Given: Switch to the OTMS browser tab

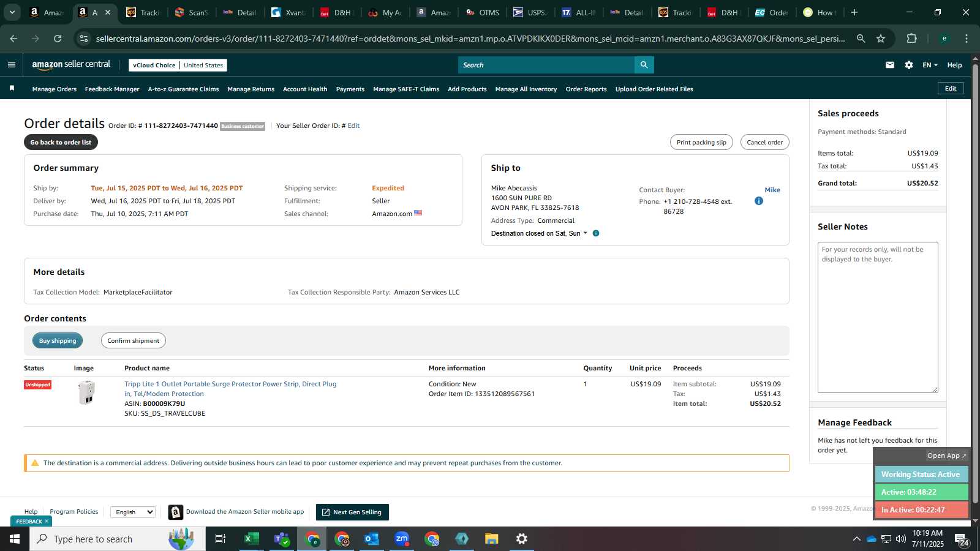Looking at the screenshot, I should pos(484,12).
